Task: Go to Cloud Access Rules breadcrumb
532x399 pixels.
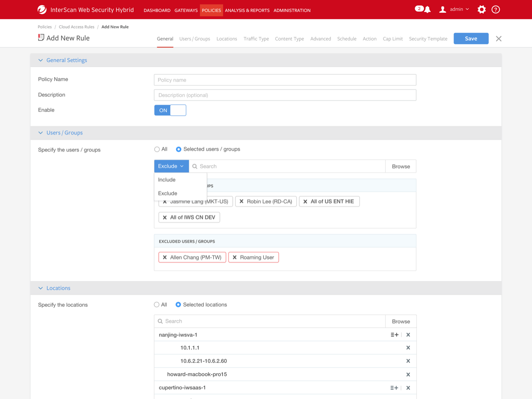Action: pyautogui.click(x=77, y=27)
